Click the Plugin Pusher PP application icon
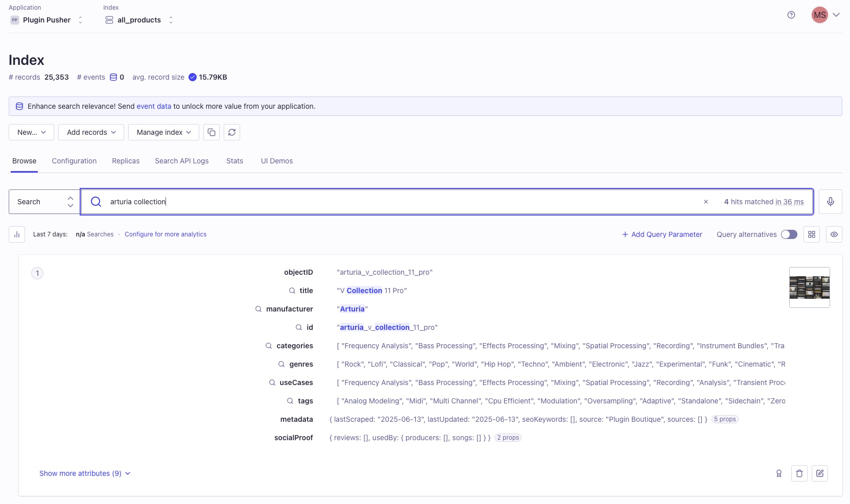Image resolution: width=850 pixels, height=504 pixels. 15,20
